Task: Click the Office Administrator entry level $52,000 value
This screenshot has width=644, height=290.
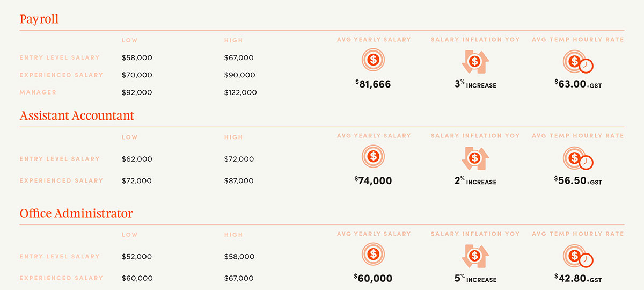Action: 137,257
